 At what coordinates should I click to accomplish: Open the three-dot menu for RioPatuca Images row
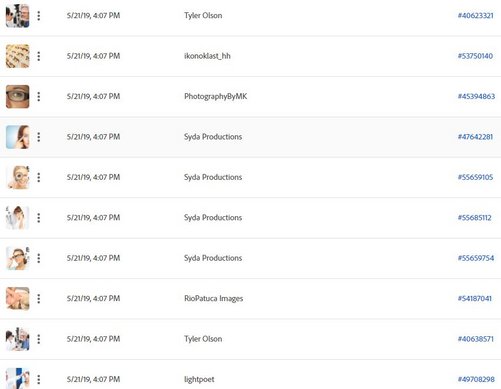click(39, 298)
